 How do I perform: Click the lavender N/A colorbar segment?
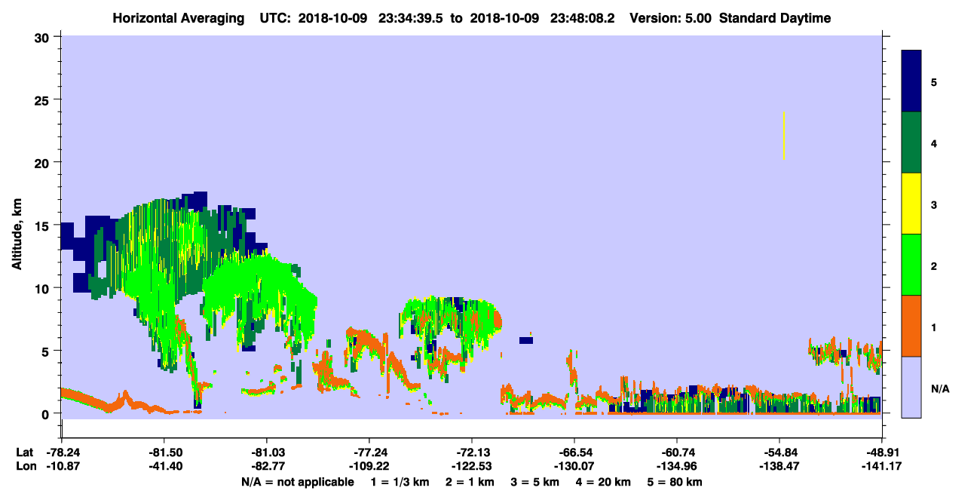(911, 387)
